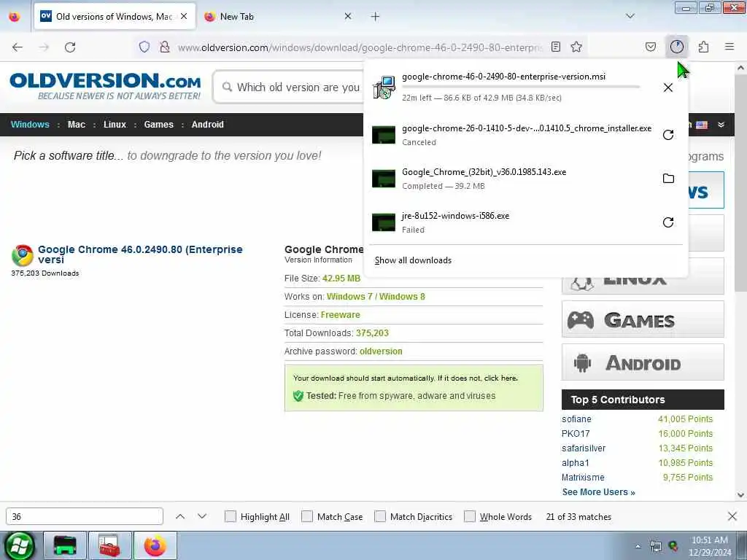Close the downloads panel via toolbar button
Image resolution: width=747 pixels, height=560 pixels.
676,47
